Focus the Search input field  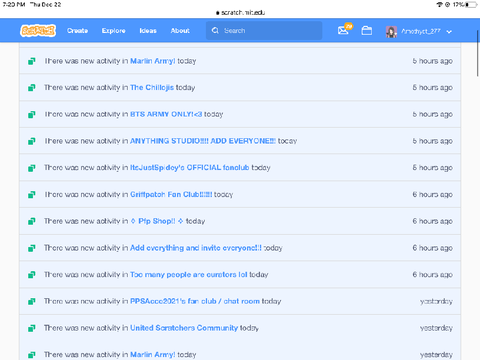(x=264, y=31)
